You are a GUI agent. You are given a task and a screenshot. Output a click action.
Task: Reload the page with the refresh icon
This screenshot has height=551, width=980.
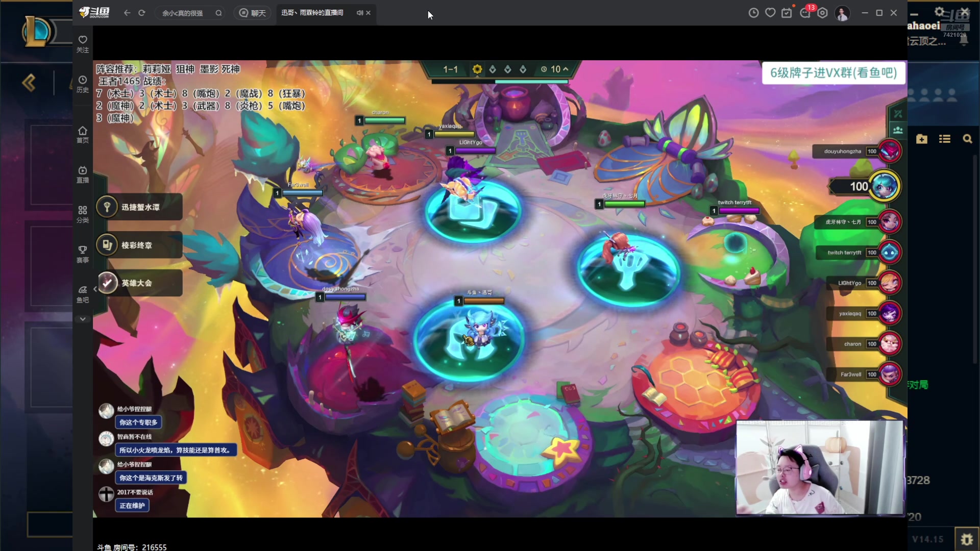[142, 13]
